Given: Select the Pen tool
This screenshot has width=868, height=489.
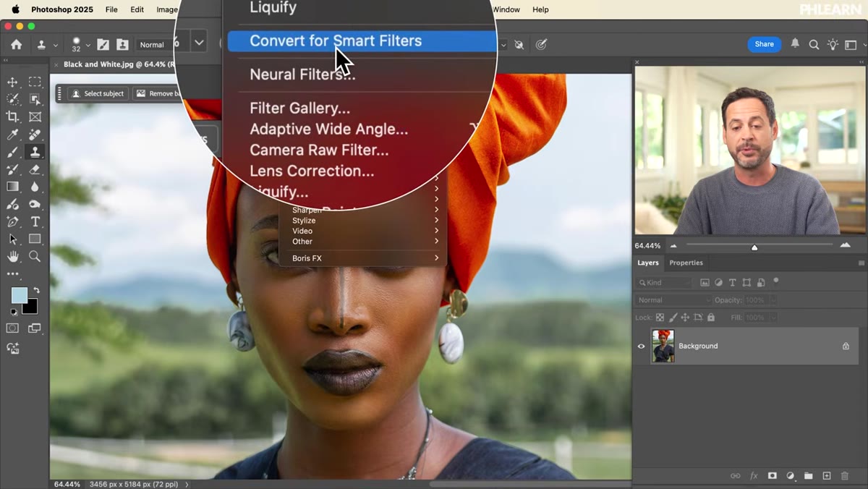Looking at the screenshot, I should [x=12, y=221].
